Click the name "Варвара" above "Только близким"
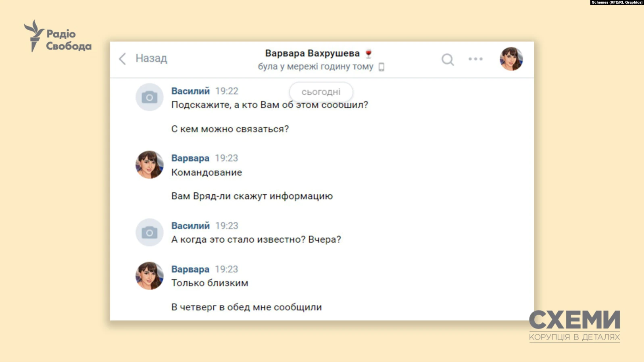The image size is (644, 362). [x=190, y=269]
